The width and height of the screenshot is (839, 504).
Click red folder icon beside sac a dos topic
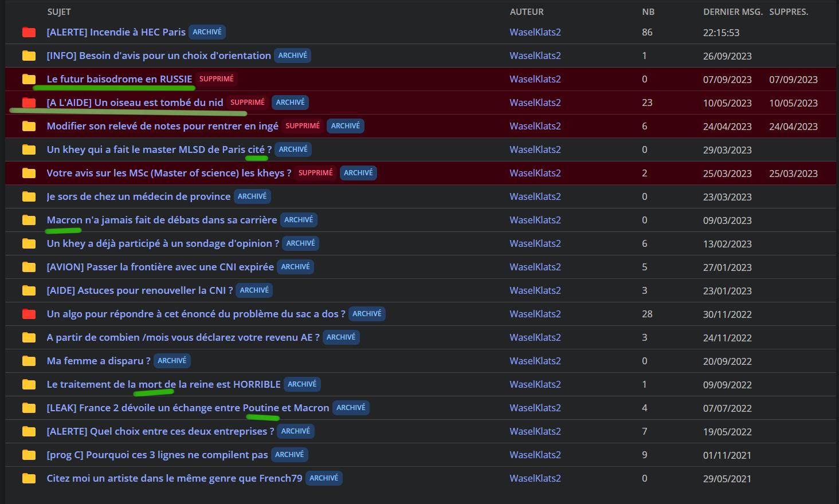(29, 314)
